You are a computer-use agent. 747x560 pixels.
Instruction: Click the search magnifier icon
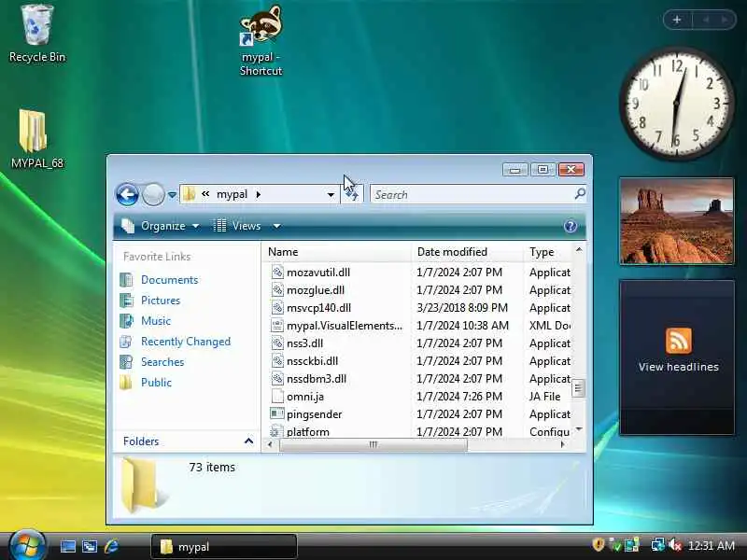(580, 194)
